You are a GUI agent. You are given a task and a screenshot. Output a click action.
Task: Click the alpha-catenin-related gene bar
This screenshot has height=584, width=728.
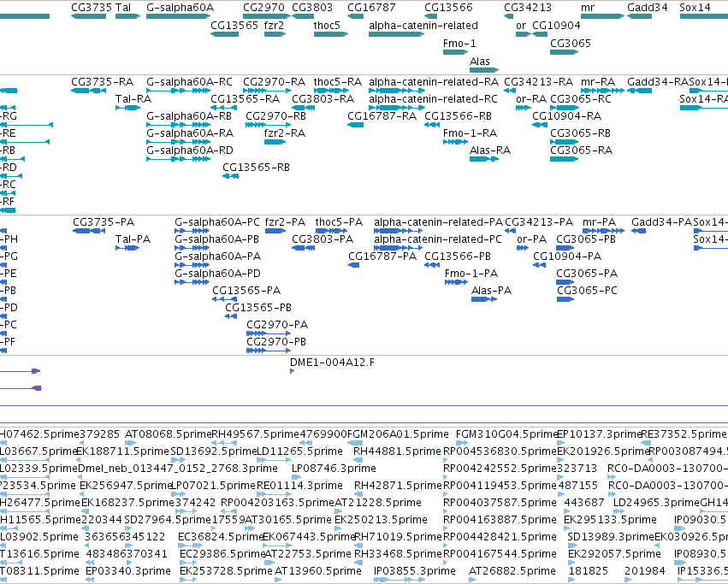396,34
